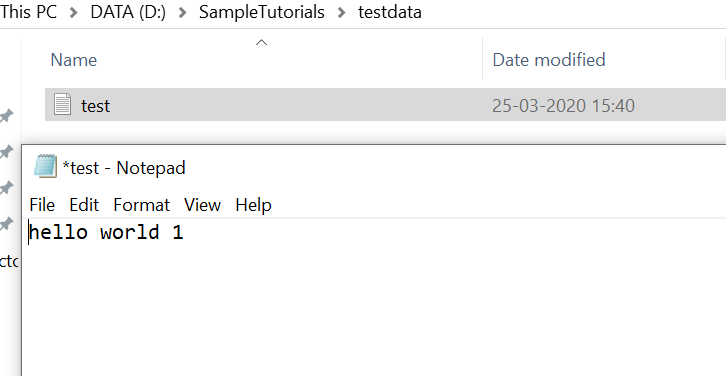Expand the chevron after This PC
Screen dimensions: 726x376
[x=74, y=13]
